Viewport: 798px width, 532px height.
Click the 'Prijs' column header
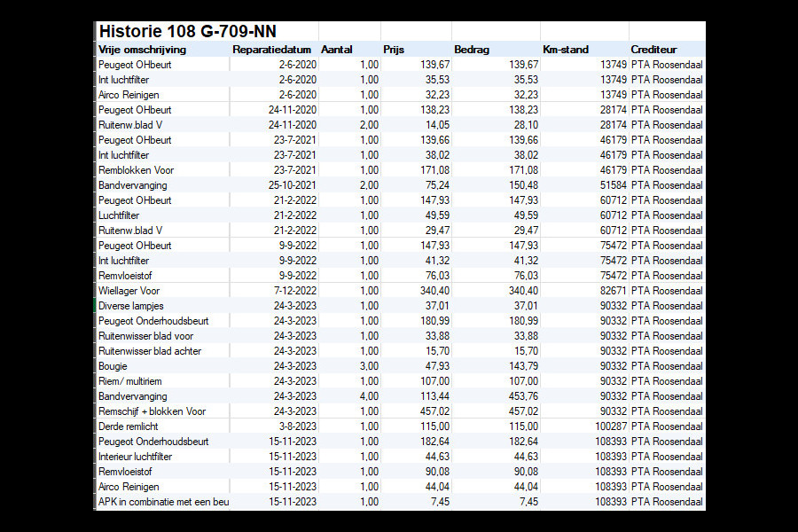[x=394, y=50]
